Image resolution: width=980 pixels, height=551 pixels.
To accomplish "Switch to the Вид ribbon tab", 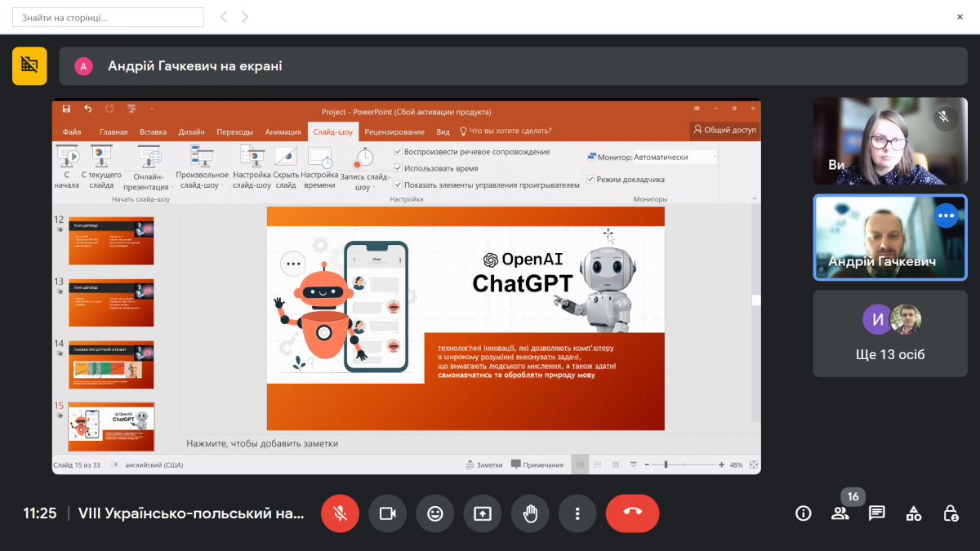I will (443, 131).
